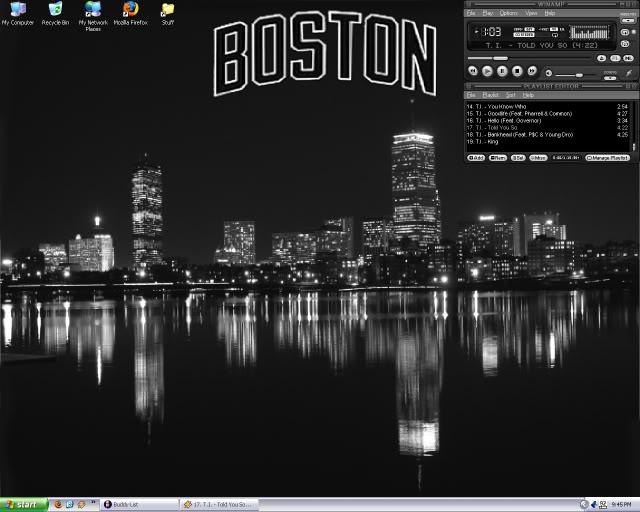Open Rem menu in playlist editor
Screen dimensions: 640x512
[x=498, y=158]
